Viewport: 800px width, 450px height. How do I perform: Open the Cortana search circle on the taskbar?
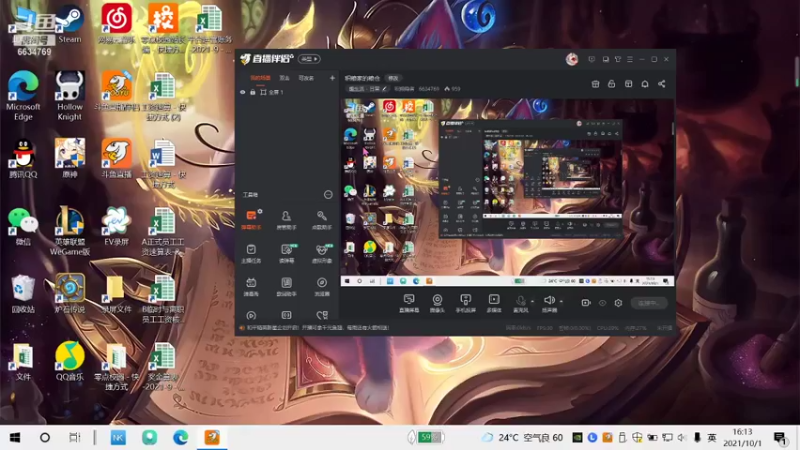(45, 437)
